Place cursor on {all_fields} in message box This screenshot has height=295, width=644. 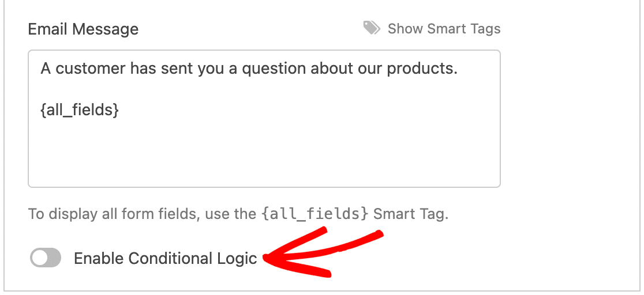point(80,111)
